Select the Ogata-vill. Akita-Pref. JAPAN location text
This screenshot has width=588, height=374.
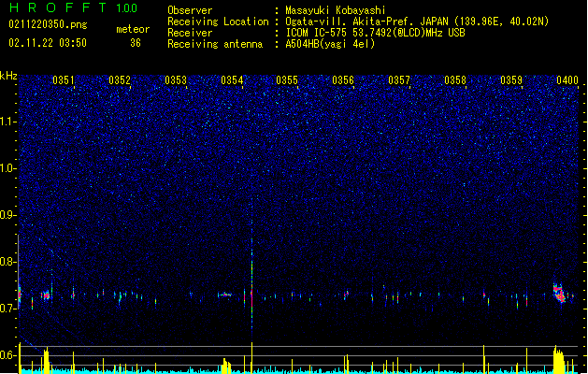point(417,22)
